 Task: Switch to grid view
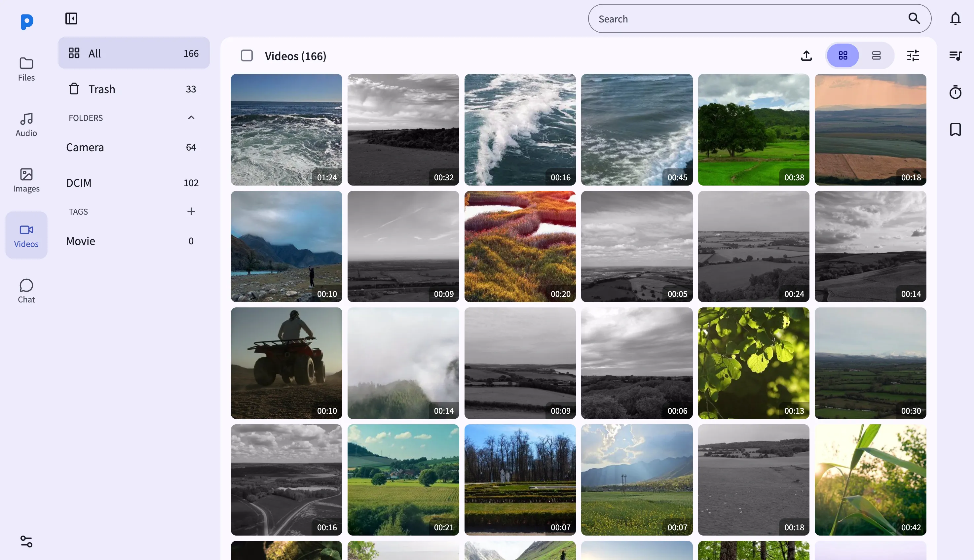(x=843, y=56)
